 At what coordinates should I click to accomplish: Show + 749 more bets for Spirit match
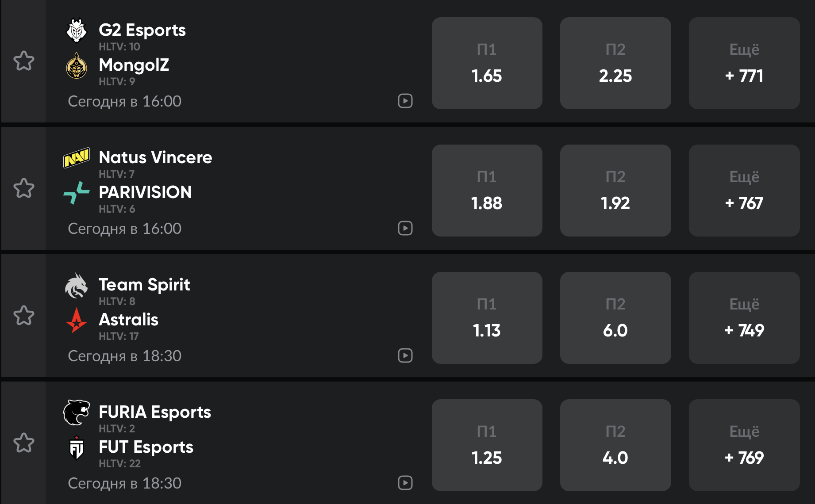(744, 318)
